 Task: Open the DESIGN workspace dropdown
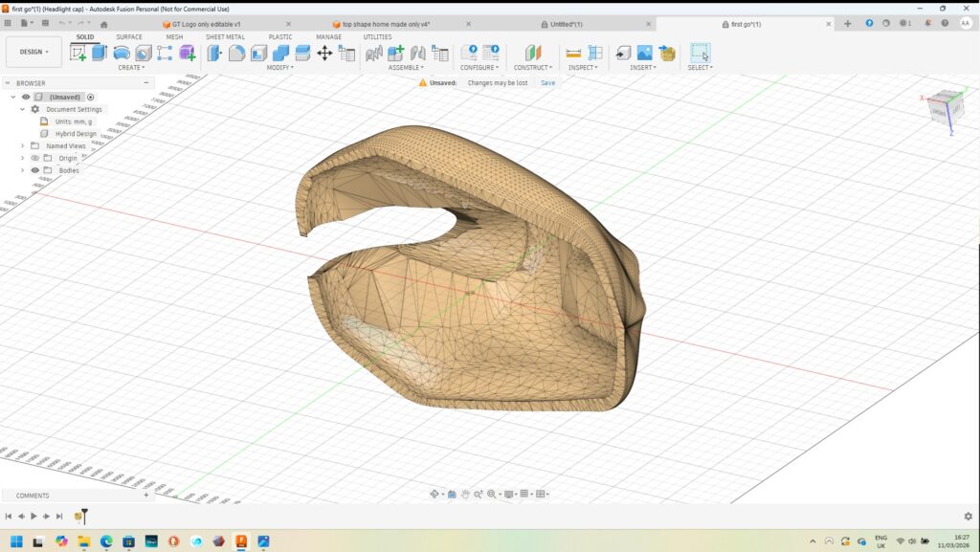point(33,52)
